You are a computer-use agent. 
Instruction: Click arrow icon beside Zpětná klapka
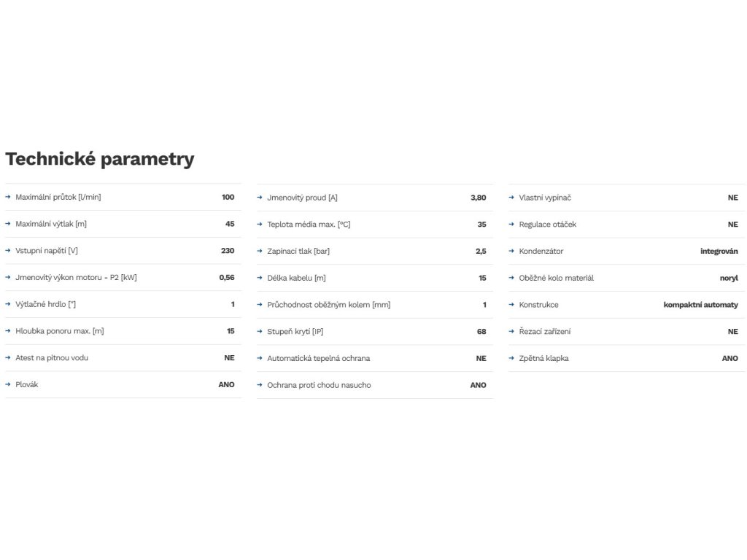(511, 357)
